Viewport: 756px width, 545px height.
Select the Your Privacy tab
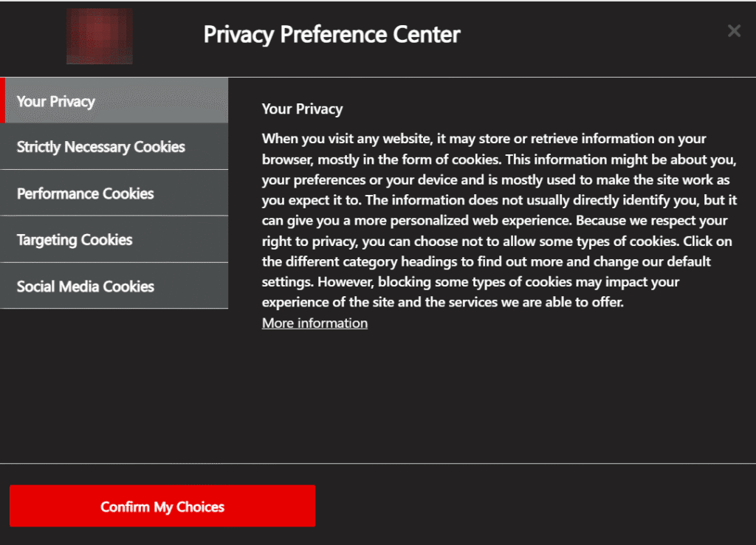coord(115,100)
